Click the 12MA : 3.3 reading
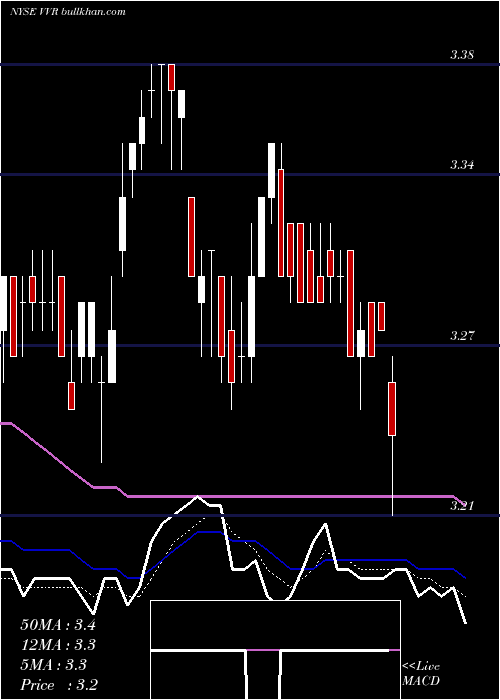 (58, 645)
